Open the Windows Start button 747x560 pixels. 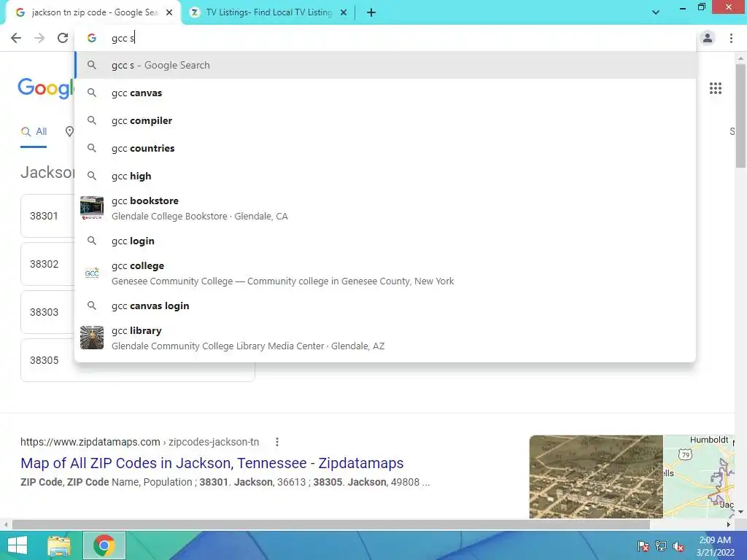tap(18, 545)
